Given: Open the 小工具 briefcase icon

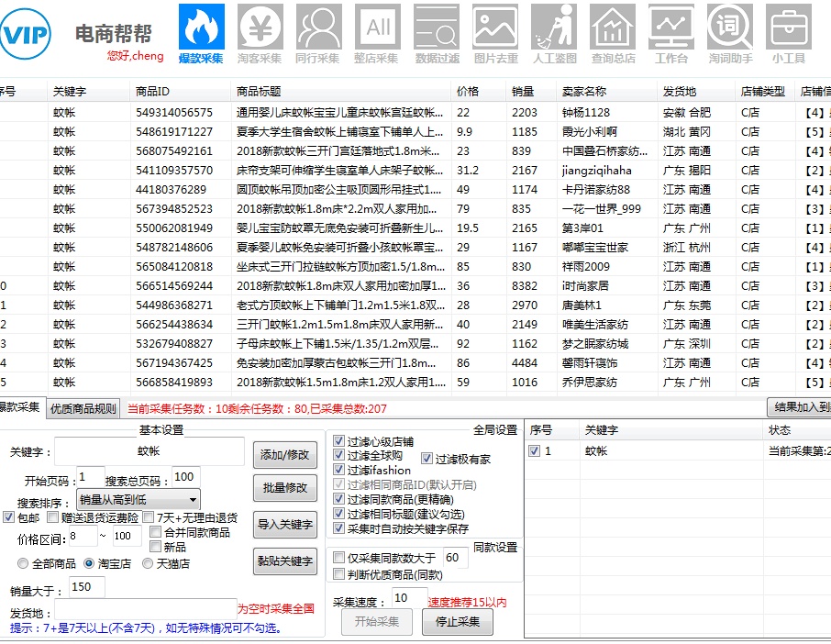Looking at the screenshot, I should [x=789, y=27].
